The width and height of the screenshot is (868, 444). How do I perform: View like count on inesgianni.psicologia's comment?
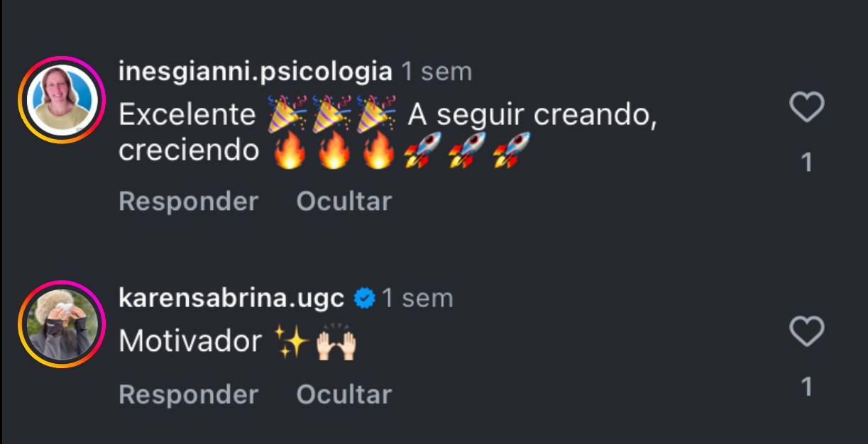point(806,163)
